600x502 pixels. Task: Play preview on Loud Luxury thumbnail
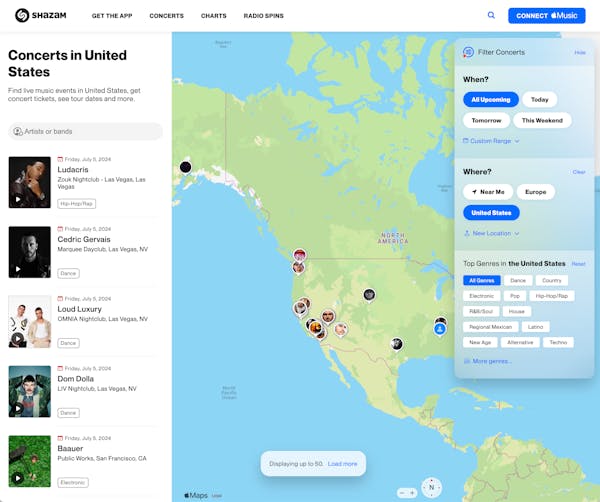point(18,339)
